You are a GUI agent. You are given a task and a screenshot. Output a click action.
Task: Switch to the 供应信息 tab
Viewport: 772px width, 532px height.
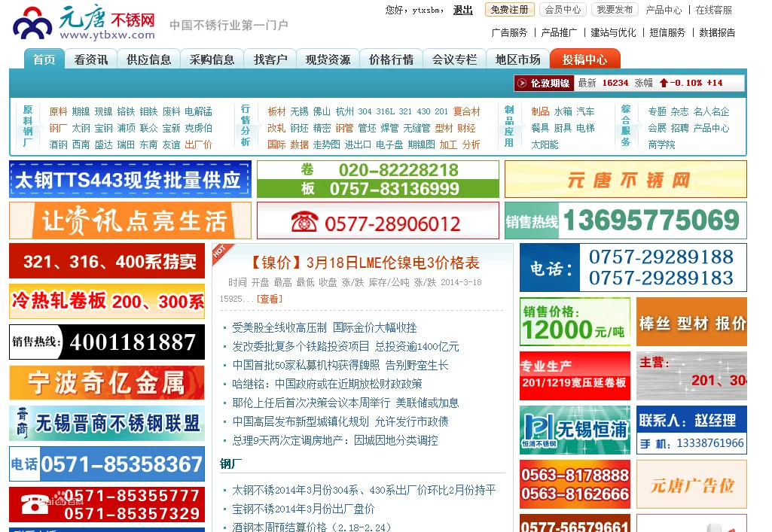(x=148, y=59)
